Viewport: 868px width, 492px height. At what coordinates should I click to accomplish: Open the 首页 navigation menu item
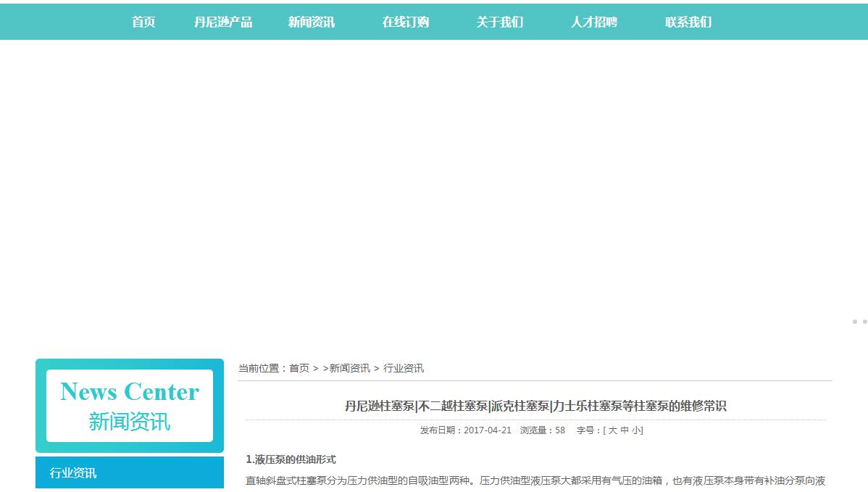(x=143, y=22)
